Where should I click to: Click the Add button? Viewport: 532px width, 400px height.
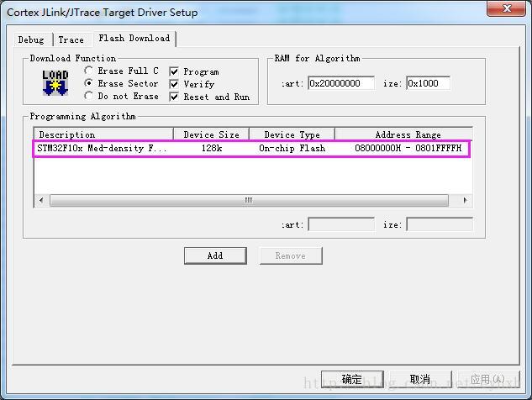215,255
